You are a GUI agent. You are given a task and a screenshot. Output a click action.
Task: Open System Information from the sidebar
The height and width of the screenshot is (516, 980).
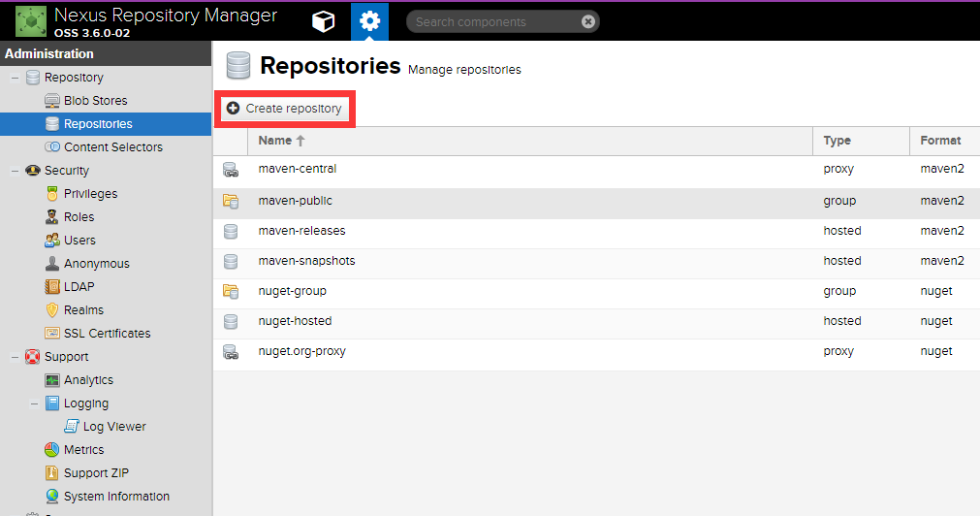coord(116,496)
